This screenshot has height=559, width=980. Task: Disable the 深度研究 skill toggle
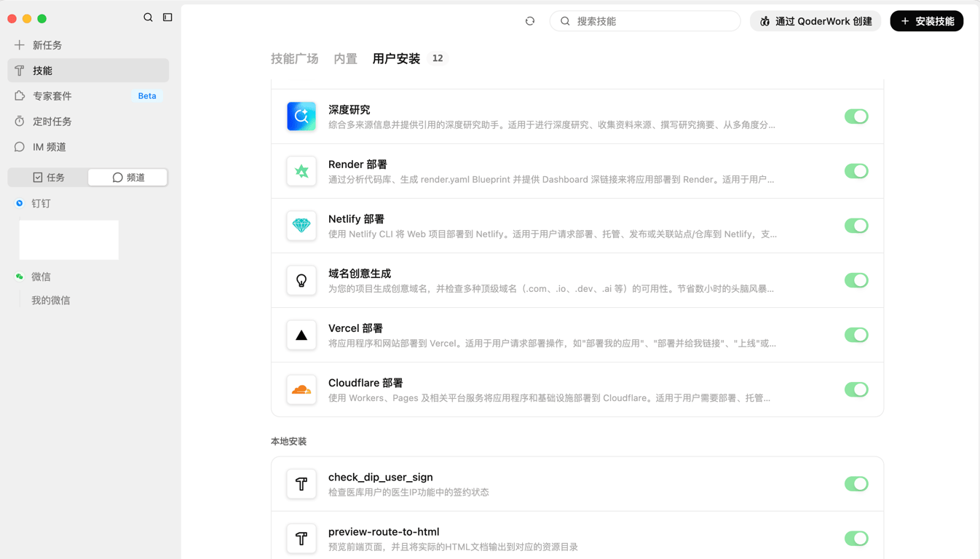(x=856, y=116)
